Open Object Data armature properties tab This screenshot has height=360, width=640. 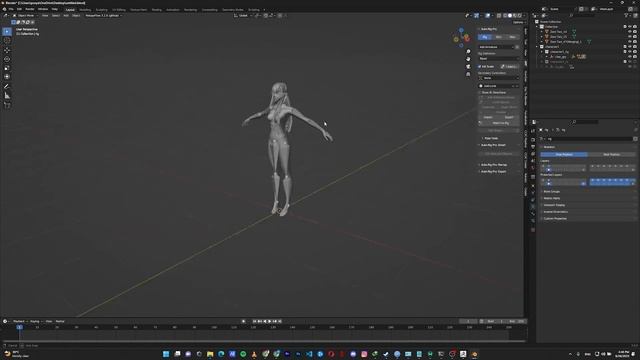[x=533, y=207]
